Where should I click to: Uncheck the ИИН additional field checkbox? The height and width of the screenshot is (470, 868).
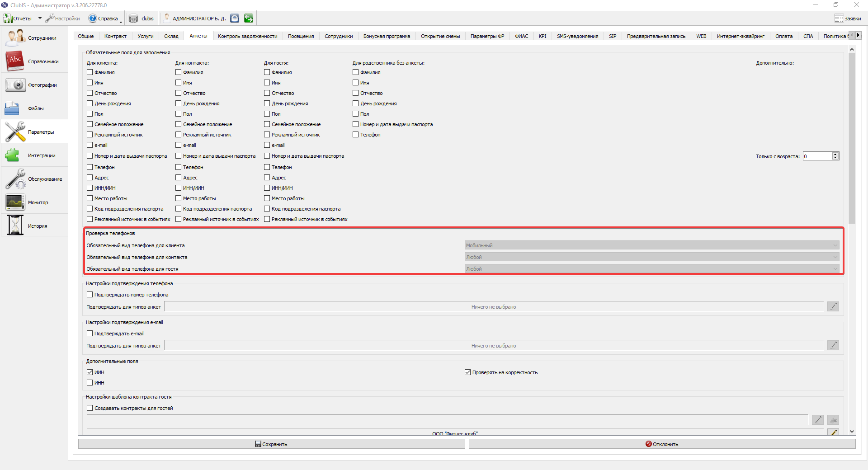coord(90,372)
